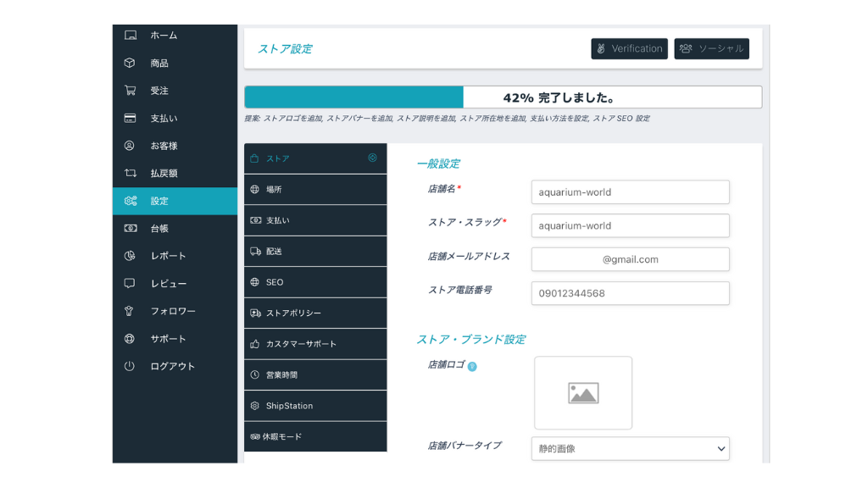Click the フォロワー (Followers) icon
The height and width of the screenshot is (488, 868).
point(130,311)
